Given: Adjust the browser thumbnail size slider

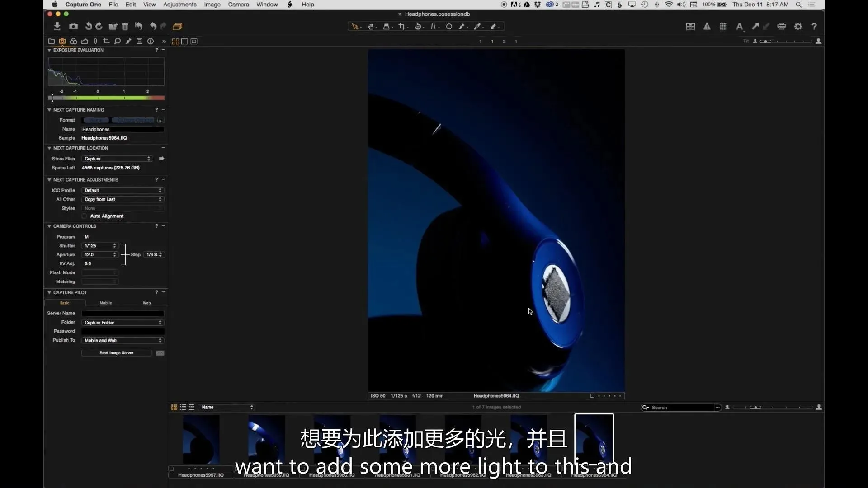Looking at the screenshot, I should pos(755,408).
